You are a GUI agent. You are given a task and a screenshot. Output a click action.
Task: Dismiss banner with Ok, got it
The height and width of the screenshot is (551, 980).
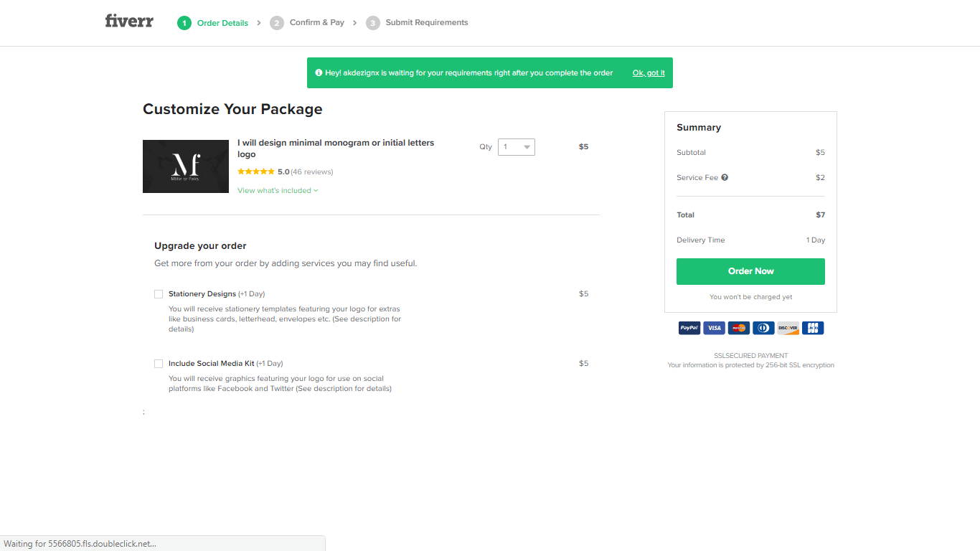pyautogui.click(x=649, y=73)
